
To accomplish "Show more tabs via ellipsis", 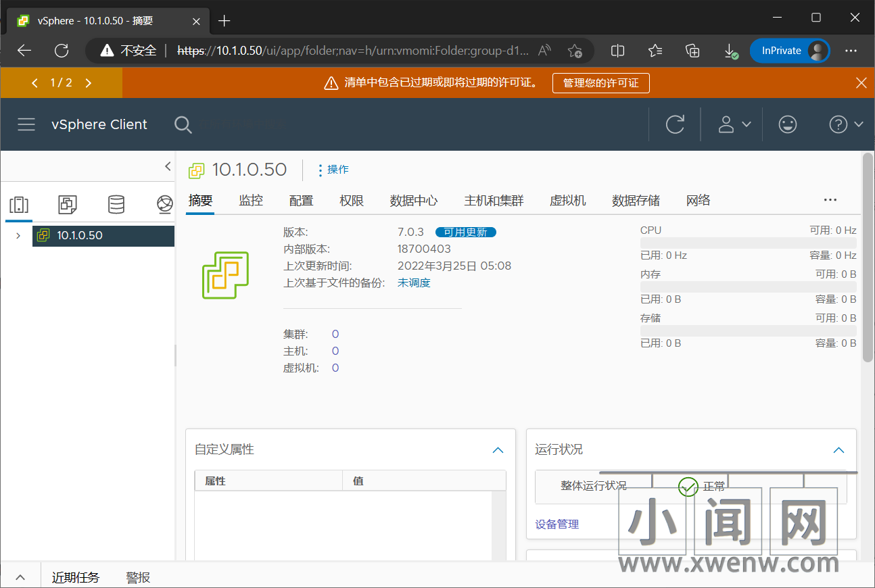I will (x=830, y=200).
